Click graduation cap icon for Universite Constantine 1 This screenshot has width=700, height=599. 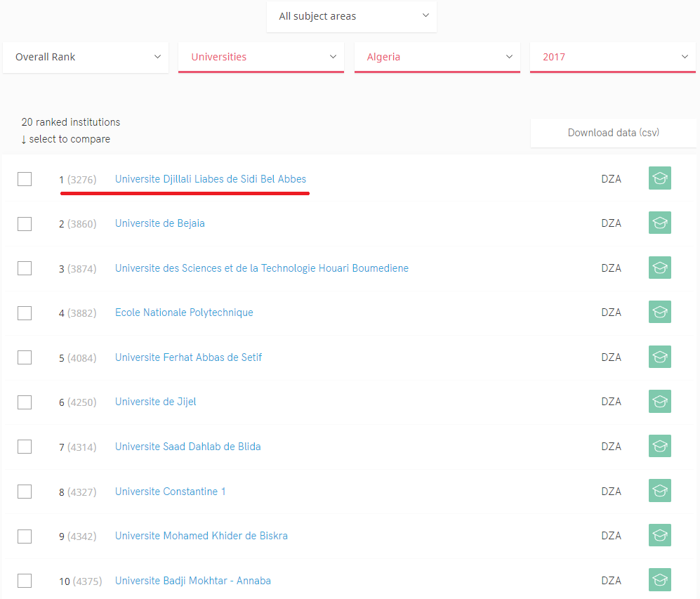click(660, 491)
